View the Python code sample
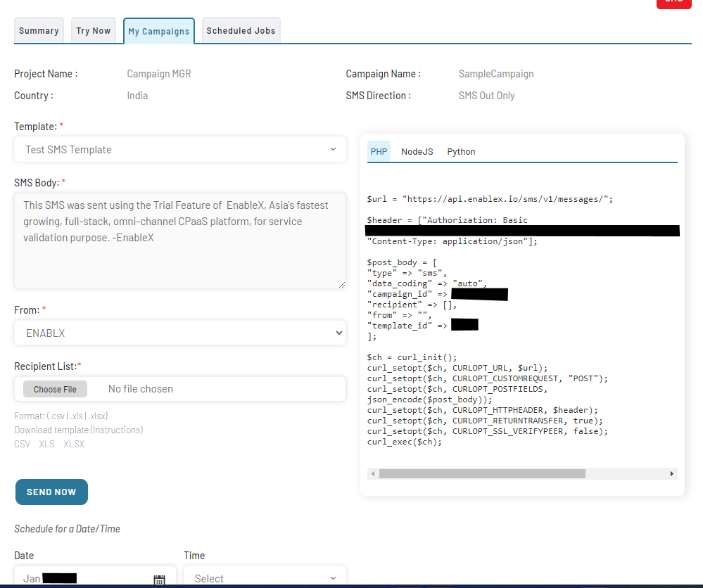The height and width of the screenshot is (588, 703). (461, 152)
